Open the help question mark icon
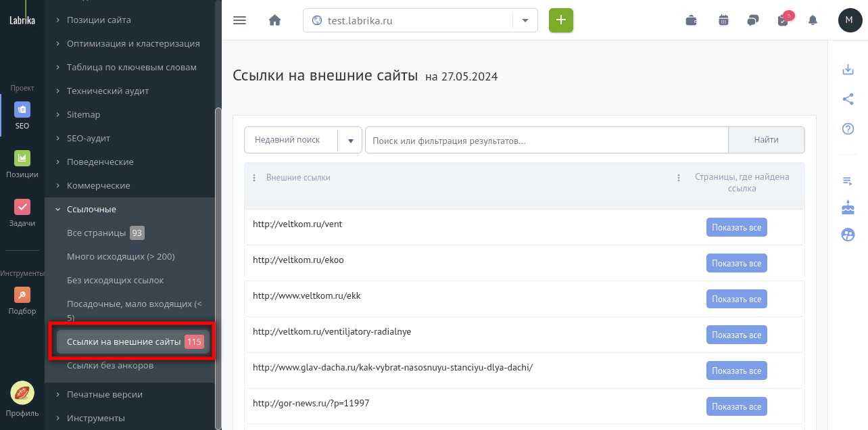Viewport: 868px width, 430px height. pyautogui.click(x=848, y=128)
